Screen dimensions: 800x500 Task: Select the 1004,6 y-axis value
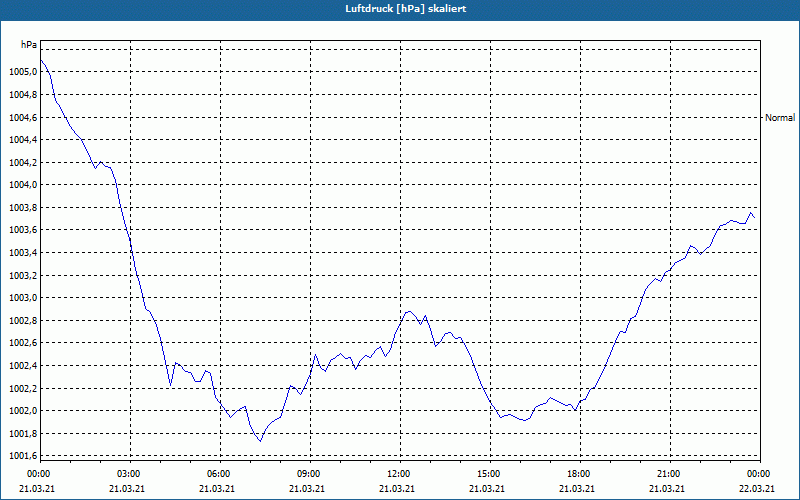click(x=23, y=117)
